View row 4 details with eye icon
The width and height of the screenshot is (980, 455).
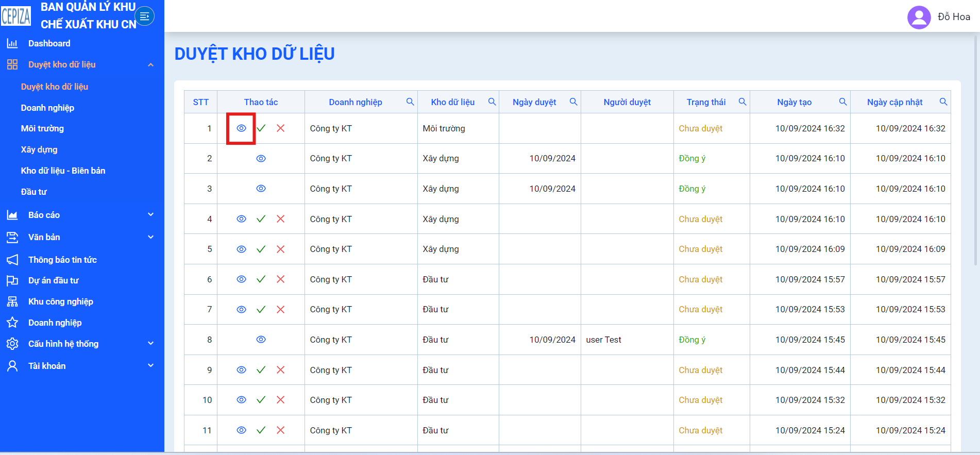pyautogui.click(x=242, y=219)
